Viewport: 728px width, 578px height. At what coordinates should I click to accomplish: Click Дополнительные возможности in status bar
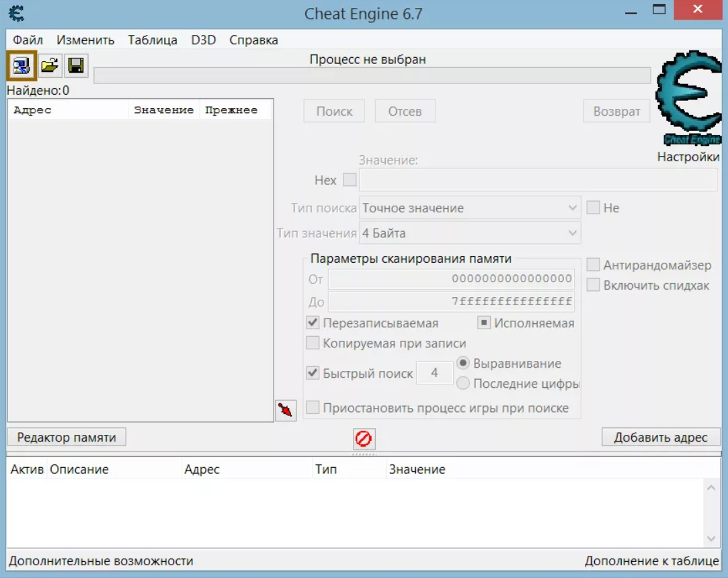(x=101, y=561)
